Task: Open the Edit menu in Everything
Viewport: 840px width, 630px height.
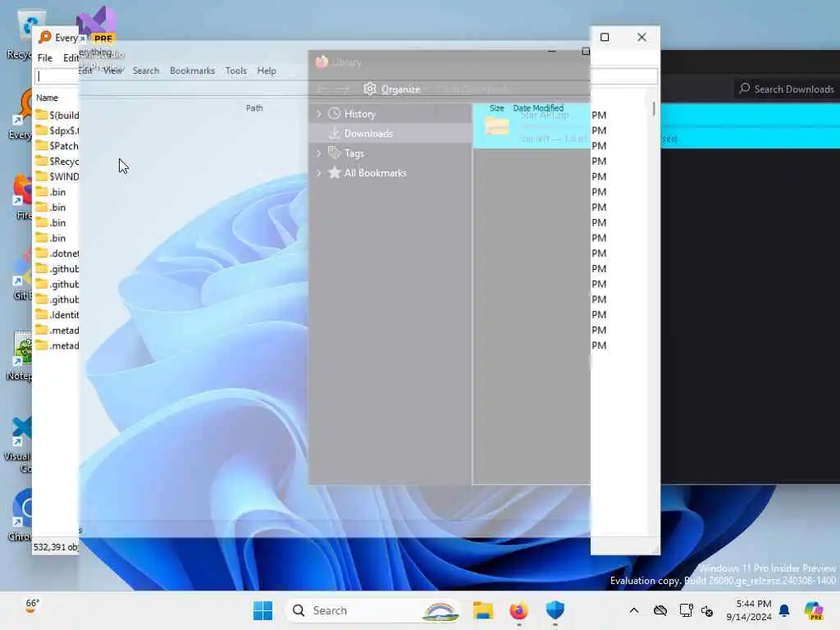Action: coord(71,58)
